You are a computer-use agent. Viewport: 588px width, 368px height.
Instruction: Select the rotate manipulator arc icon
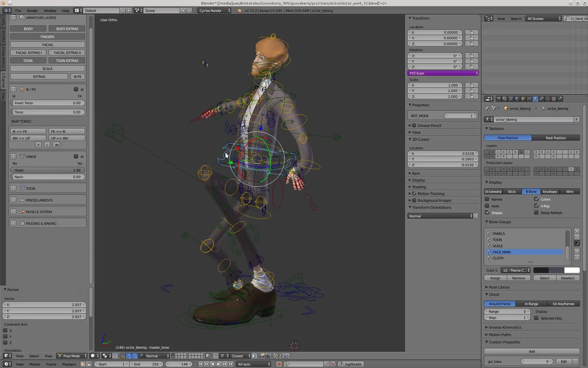135,356
